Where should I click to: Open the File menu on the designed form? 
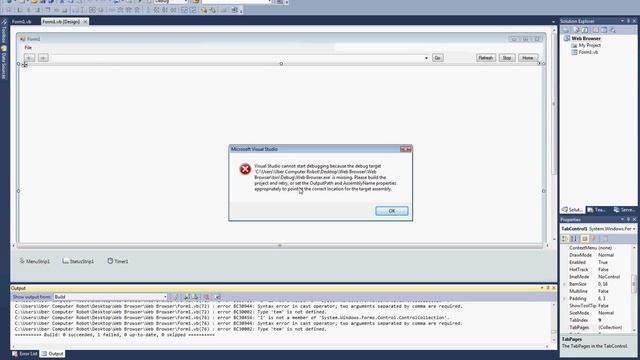click(x=28, y=48)
